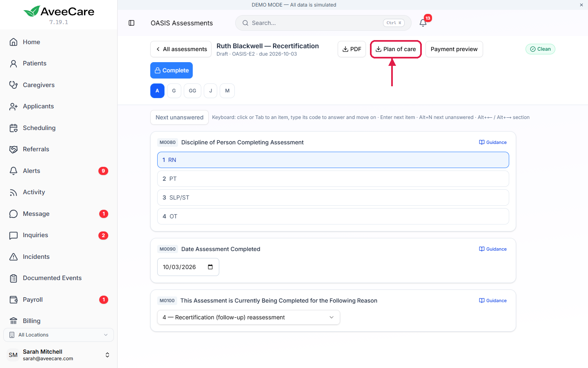
Task: Select option 4 OT for discipline
Action: (333, 216)
